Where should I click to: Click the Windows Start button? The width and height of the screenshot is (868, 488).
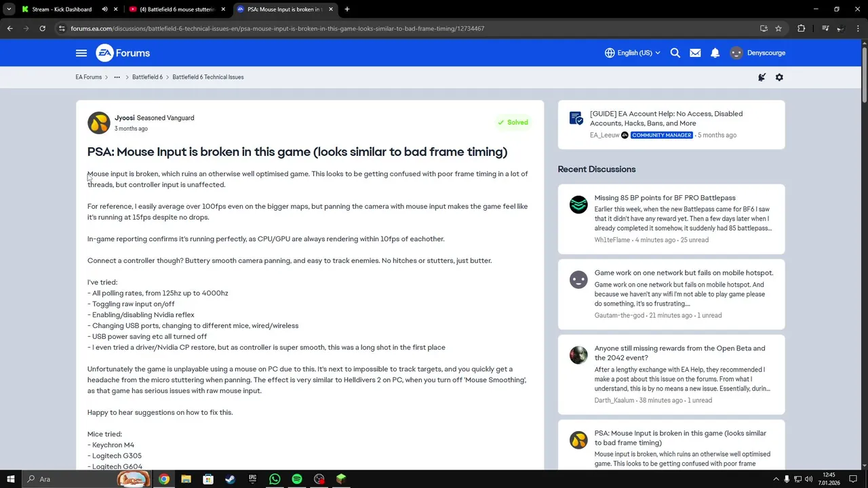[10, 479]
